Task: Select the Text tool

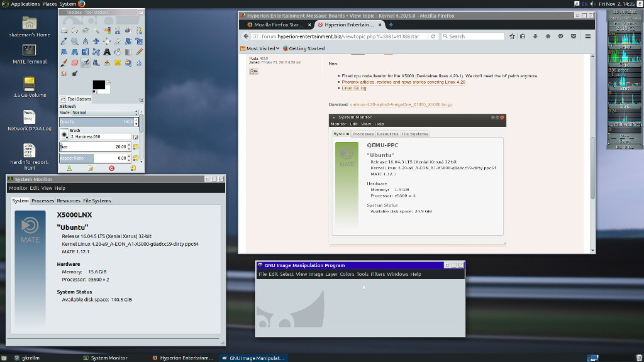Action: pos(107,52)
